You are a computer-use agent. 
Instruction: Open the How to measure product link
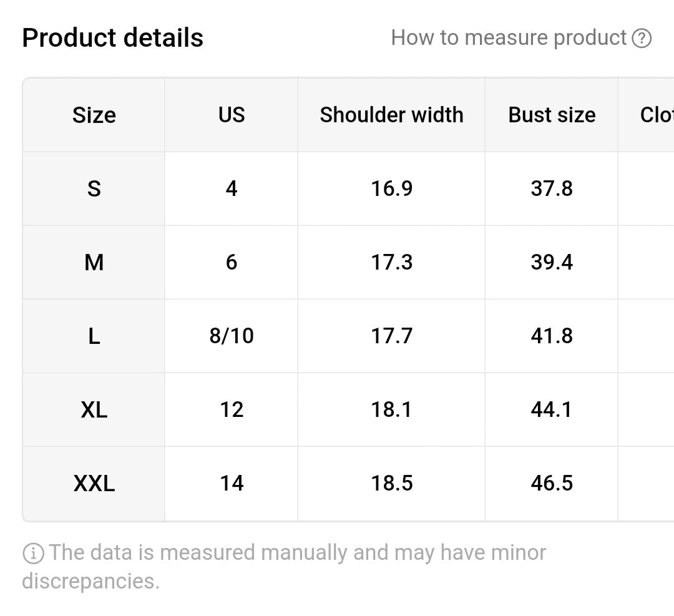click(509, 38)
